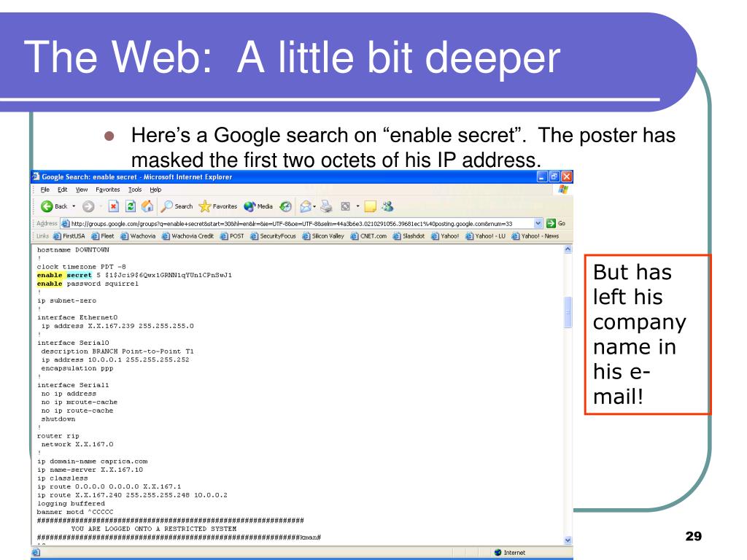The image size is (747, 560).
Task: Expand the Address bar dropdown
Action: pyautogui.click(x=538, y=223)
